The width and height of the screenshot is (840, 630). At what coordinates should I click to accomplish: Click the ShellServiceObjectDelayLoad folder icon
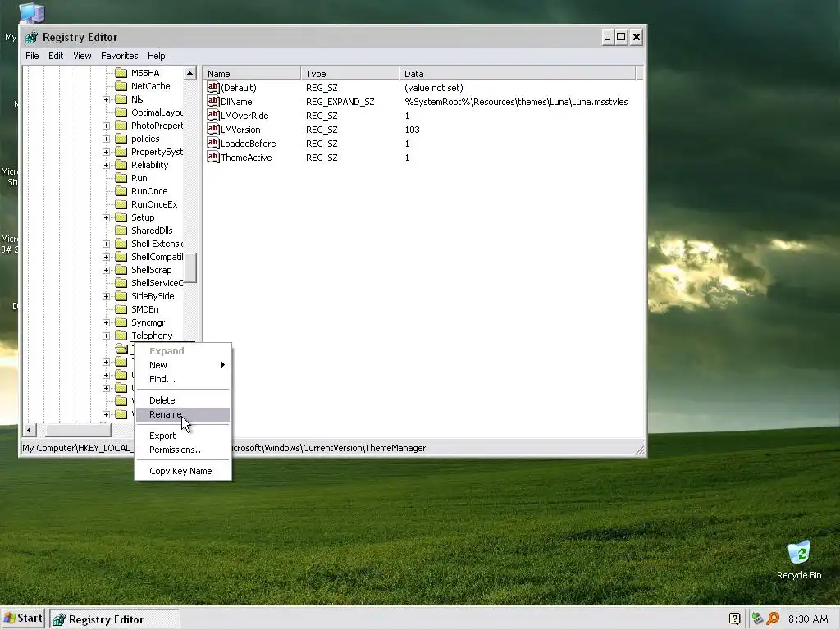tap(121, 283)
